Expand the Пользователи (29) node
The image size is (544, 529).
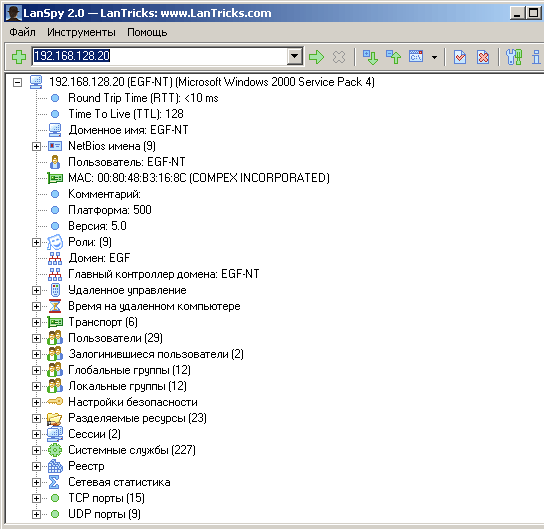[x=36, y=339]
